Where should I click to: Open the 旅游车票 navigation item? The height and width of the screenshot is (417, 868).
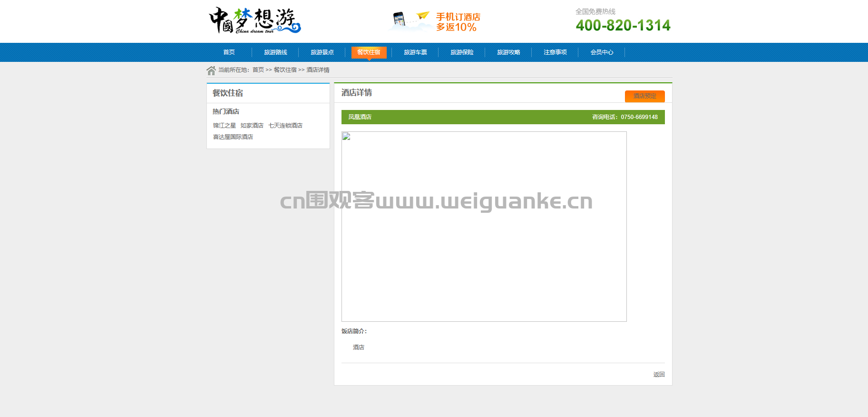click(x=415, y=52)
